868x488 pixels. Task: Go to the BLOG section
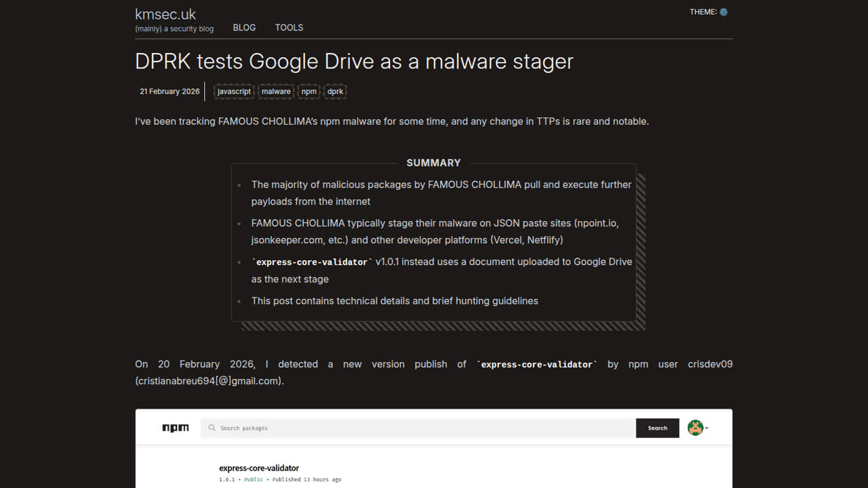[244, 28]
